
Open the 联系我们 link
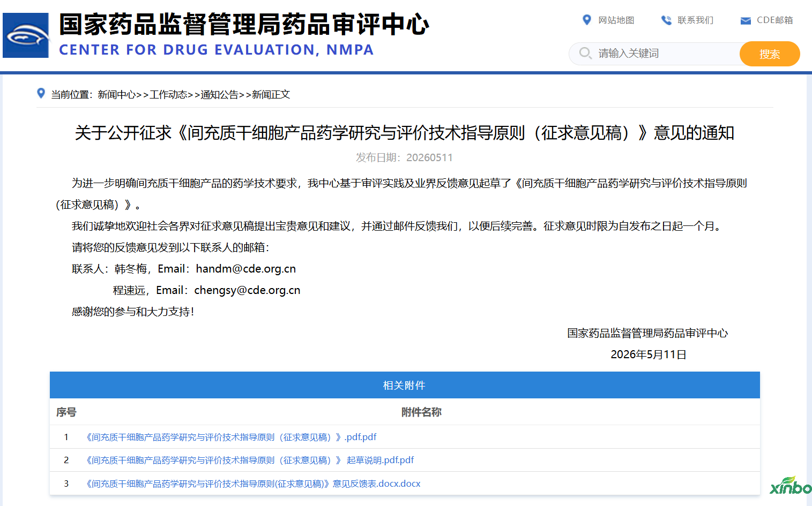(x=695, y=20)
